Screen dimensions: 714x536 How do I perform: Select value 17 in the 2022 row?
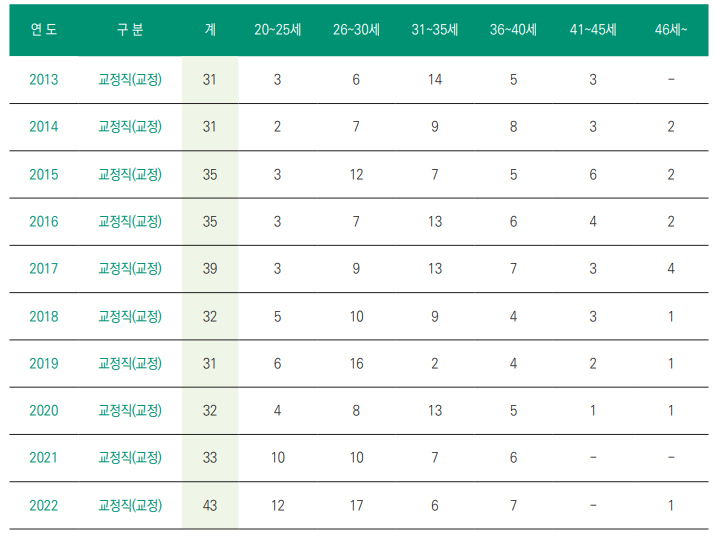point(357,505)
